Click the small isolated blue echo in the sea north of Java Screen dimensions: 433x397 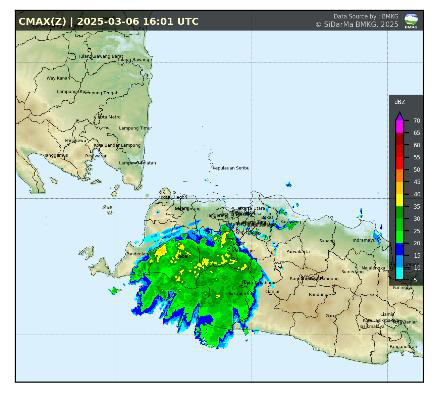289,184
